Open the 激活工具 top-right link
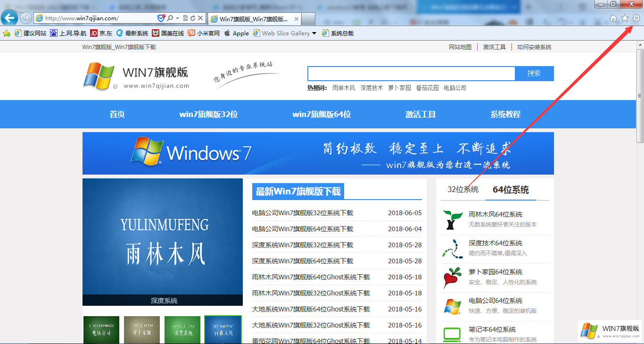The width and height of the screenshot is (644, 344). [x=494, y=47]
